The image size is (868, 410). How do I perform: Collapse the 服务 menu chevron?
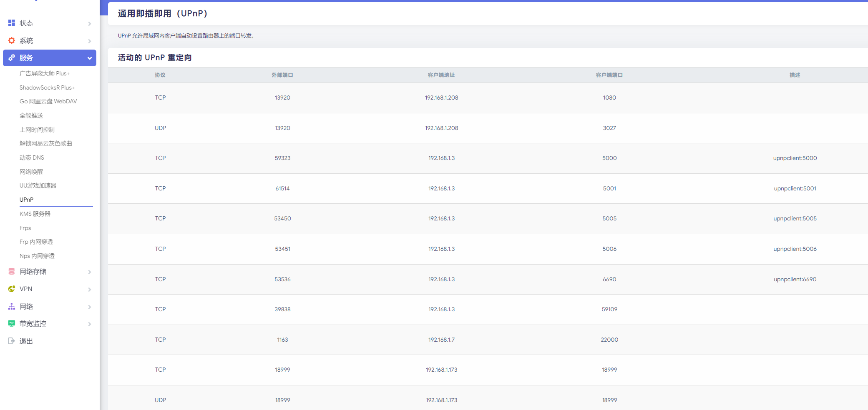(x=89, y=58)
